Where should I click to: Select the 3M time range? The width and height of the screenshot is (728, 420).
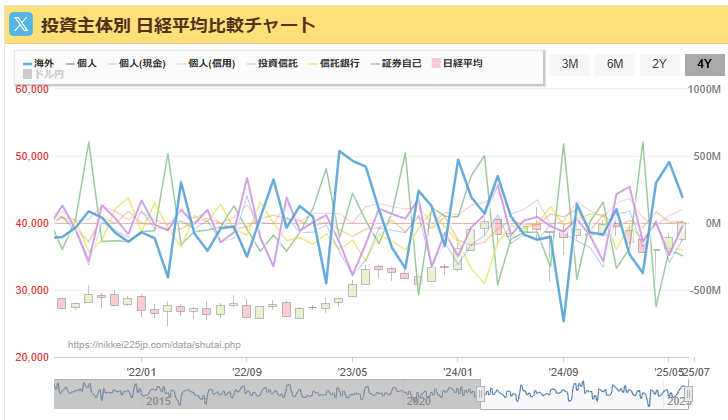click(x=570, y=64)
